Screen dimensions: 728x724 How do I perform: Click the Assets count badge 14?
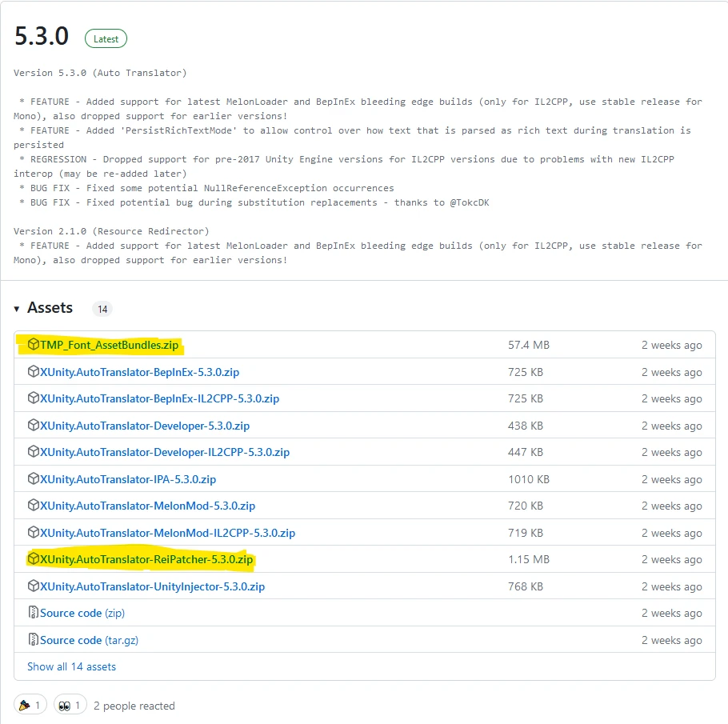click(x=102, y=310)
